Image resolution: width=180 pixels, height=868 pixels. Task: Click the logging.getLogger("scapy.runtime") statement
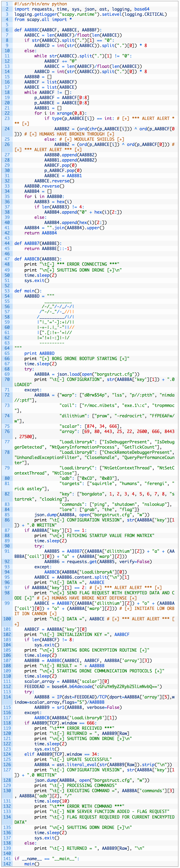tap(90, 14)
